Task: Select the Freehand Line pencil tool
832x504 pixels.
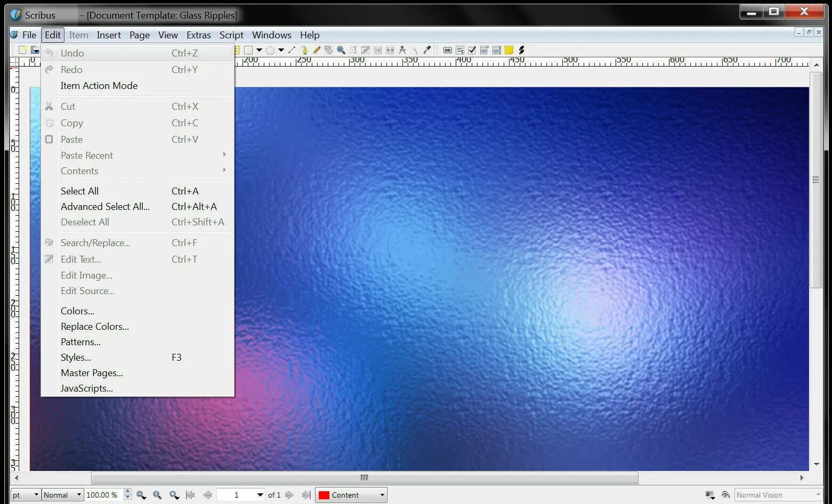Action: click(317, 50)
